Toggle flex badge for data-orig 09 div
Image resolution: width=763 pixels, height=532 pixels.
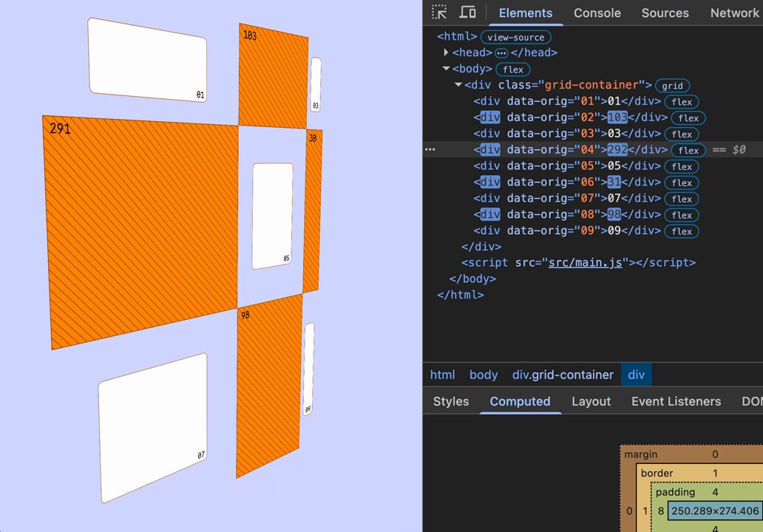(682, 231)
